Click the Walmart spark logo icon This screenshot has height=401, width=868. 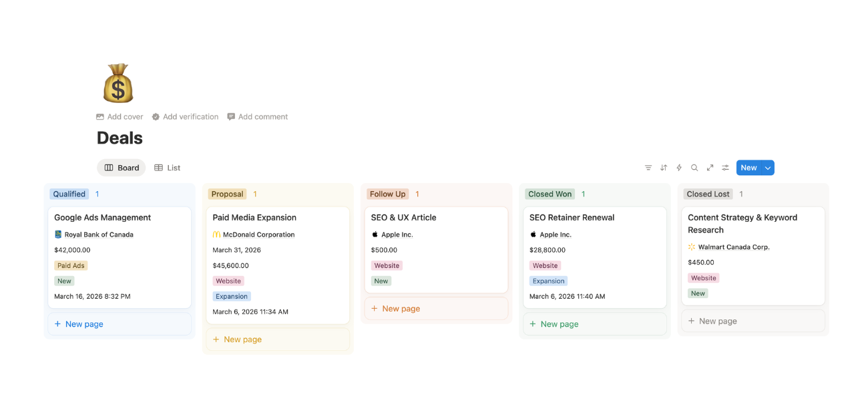pos(692,247)
